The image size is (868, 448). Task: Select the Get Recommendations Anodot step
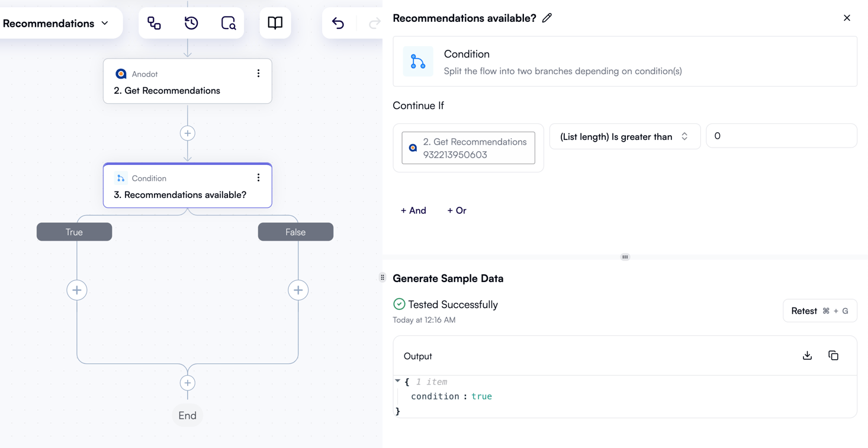(188, 81)
